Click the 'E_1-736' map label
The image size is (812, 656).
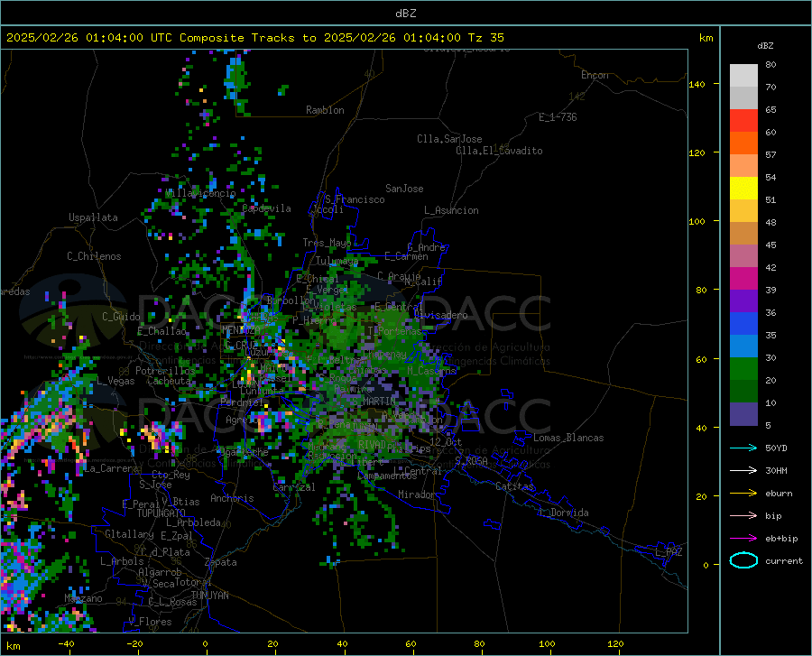click(x=558, y=117)
